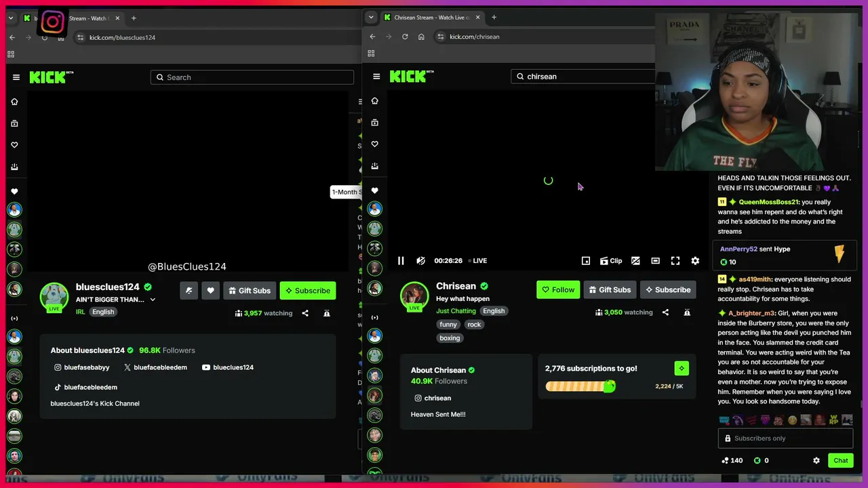
Task: Subscribe to bluesclues124 channel
Action: (x=308, y=291)
